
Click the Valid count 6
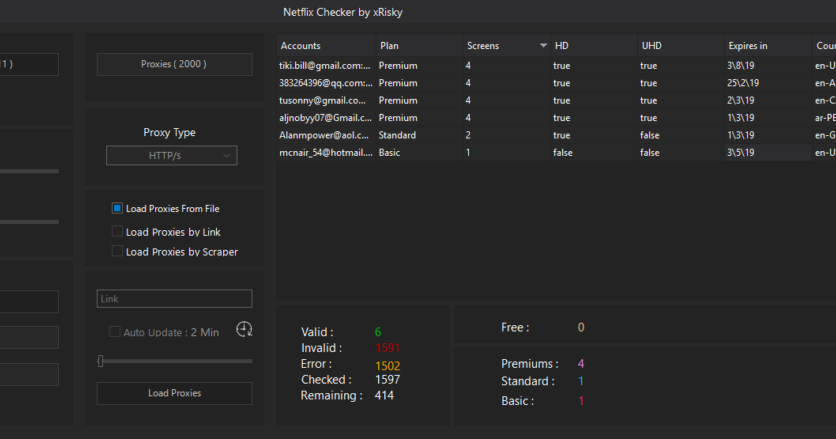click(378, 332)
